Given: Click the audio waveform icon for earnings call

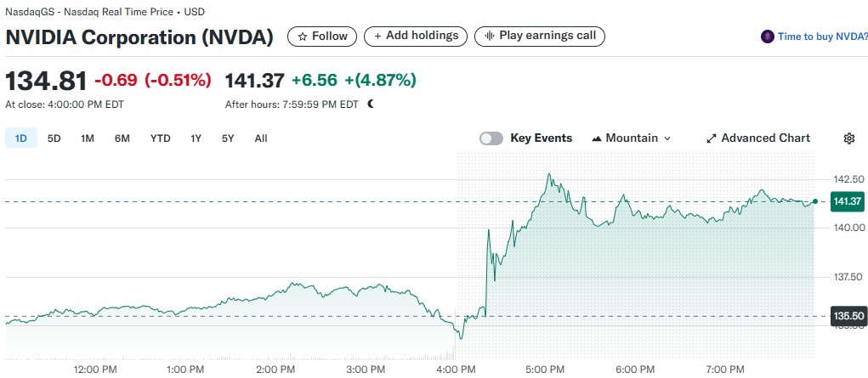Looking at the screenshot, I should coord(490,36).
